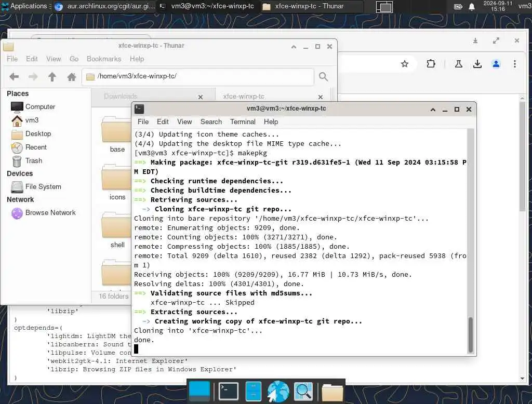Open terminal Search menu
Screen dimensions: 532x404
click(211, 122)
